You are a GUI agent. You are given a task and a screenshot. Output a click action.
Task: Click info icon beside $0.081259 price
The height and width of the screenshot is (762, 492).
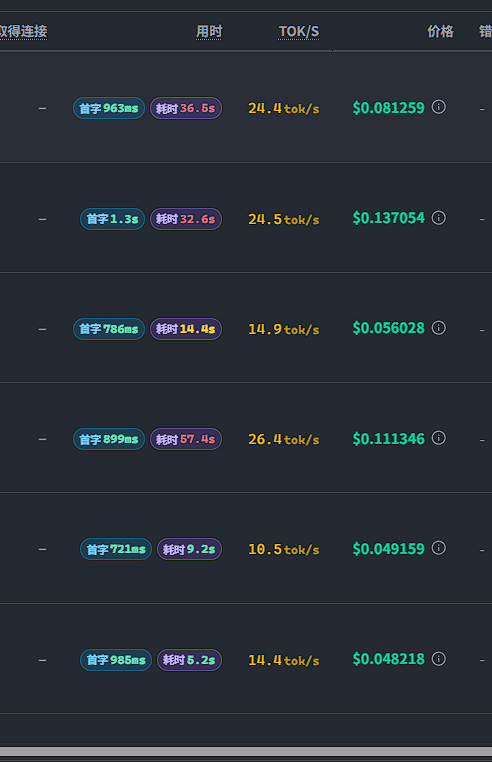tap(439, 107)
